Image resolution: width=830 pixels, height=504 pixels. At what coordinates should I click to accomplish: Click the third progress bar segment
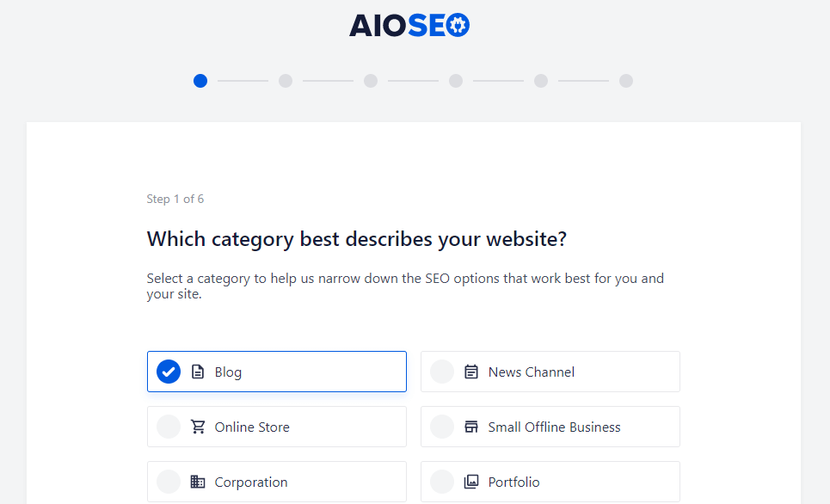click(413, 81)
